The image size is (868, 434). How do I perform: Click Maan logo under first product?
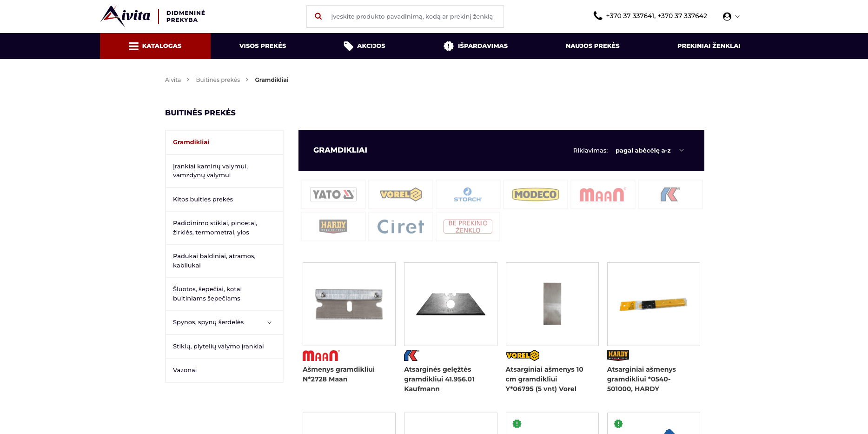point(321,355)
